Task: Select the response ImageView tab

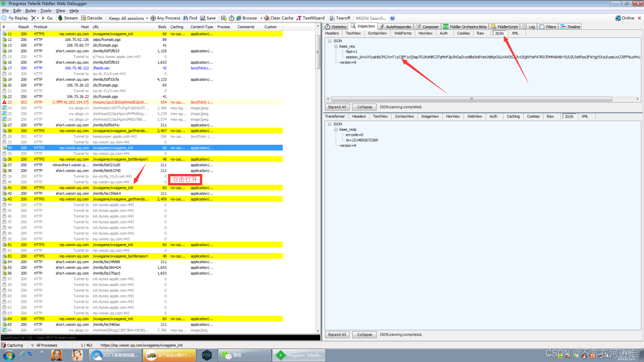Action: [x=430, y=116]
